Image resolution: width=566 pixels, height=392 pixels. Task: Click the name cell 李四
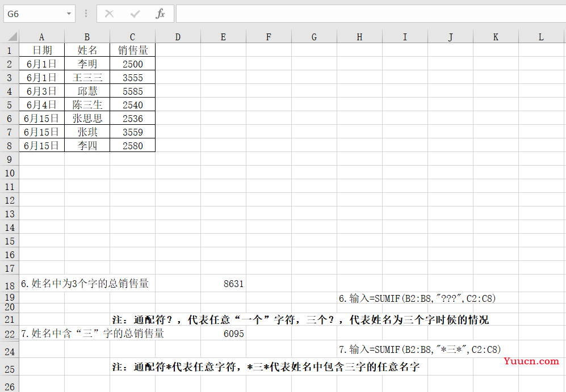point(87,145)
